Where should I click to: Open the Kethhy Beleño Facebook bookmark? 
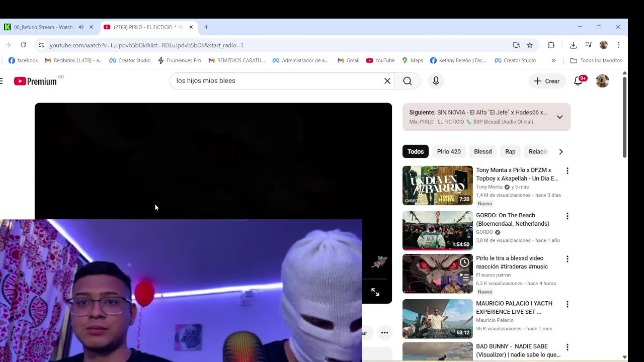458,60
